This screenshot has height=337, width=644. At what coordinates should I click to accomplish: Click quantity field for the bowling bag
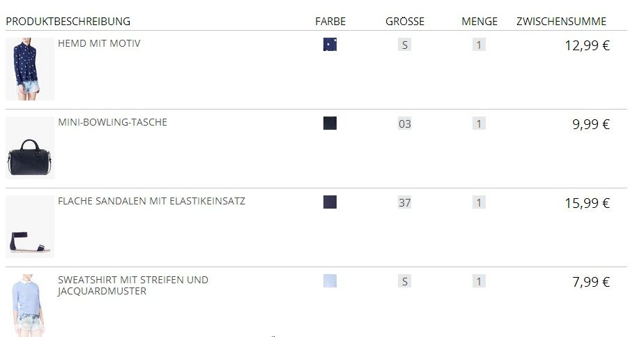pos(479,124)
